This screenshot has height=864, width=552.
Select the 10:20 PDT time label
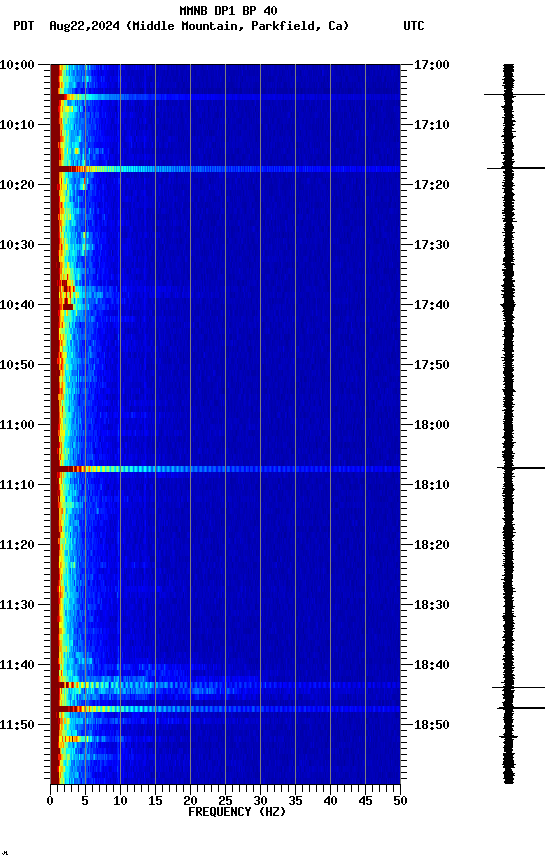[17, 185]
